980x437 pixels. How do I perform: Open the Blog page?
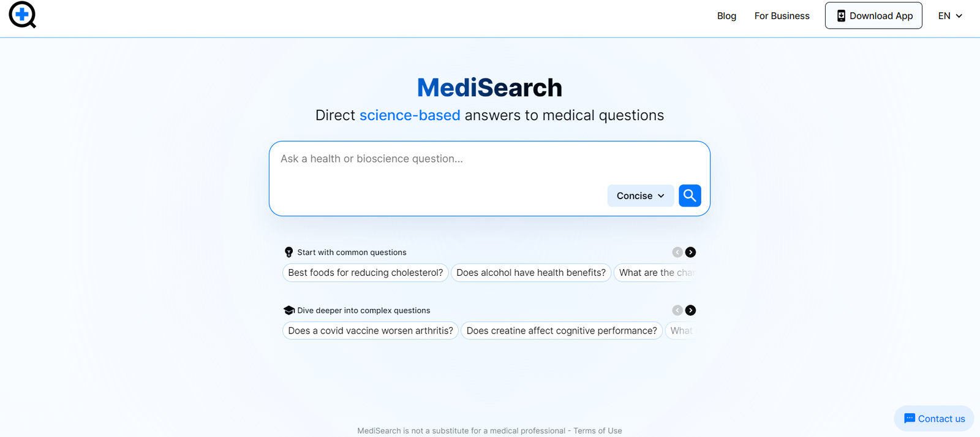click(x=726, y=16)
